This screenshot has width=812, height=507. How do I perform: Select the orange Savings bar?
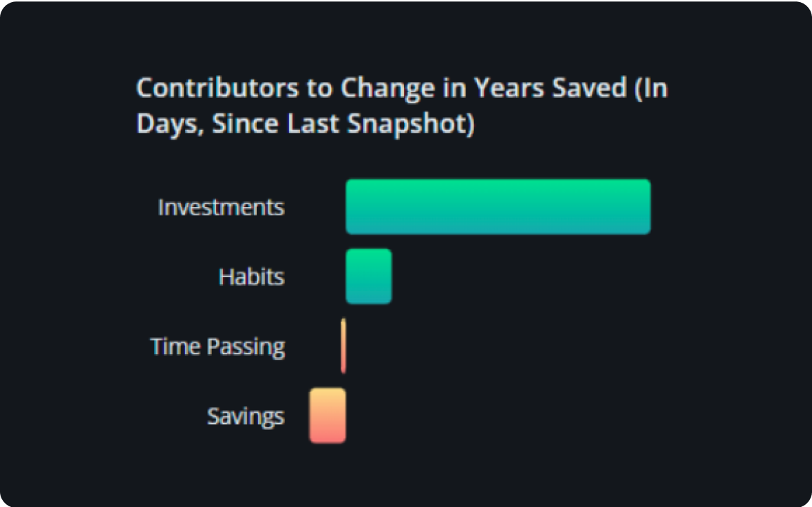click(x=328, y=416)
